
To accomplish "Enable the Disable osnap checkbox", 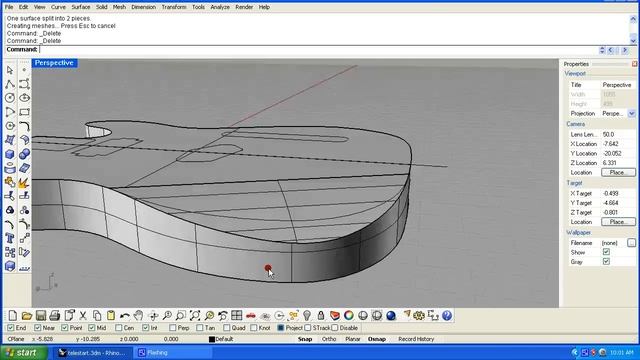I will (x=335, y=328).
